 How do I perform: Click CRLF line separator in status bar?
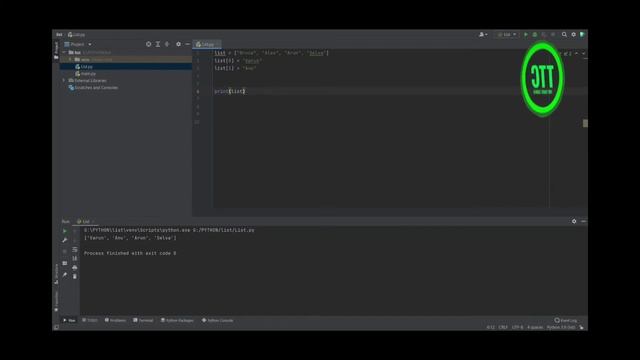coord(503,327)
